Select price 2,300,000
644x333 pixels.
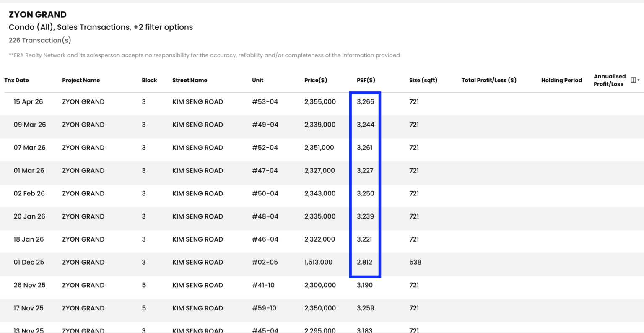(x=320, y=285)
